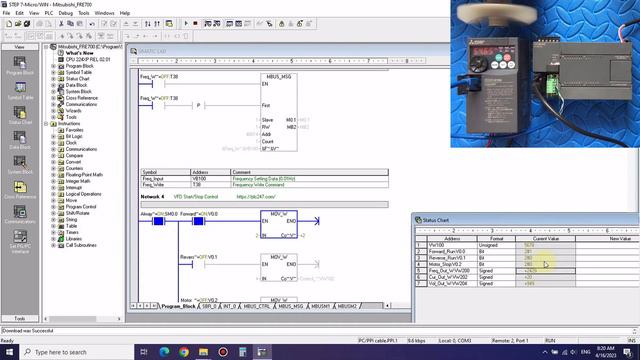Screen dimensions: 640x360
Task: Switch to the SBR_0 tab
Action: coord(209,306)
